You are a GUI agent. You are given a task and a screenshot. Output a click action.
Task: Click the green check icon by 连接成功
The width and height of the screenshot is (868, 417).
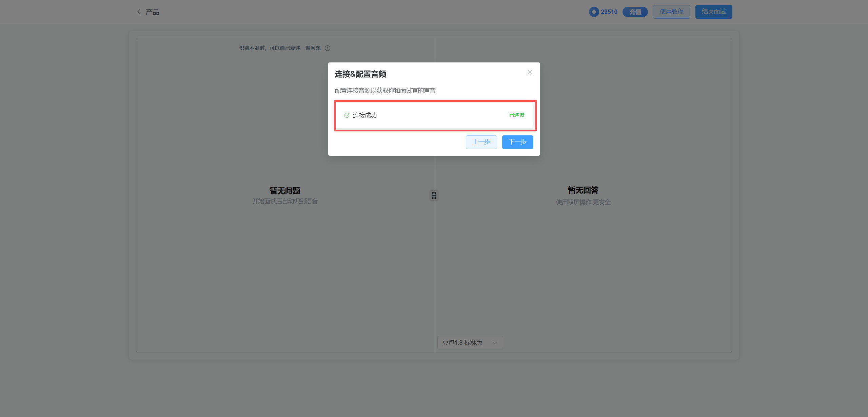point(347,115)
